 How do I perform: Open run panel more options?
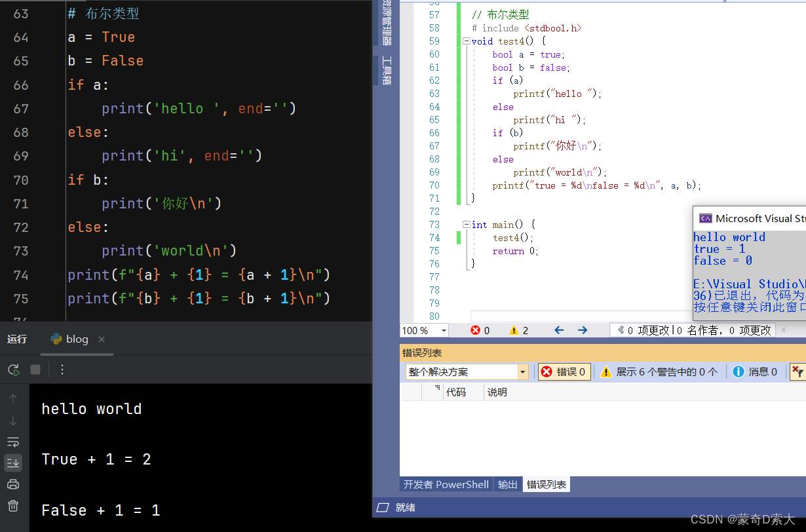[62, 370]
